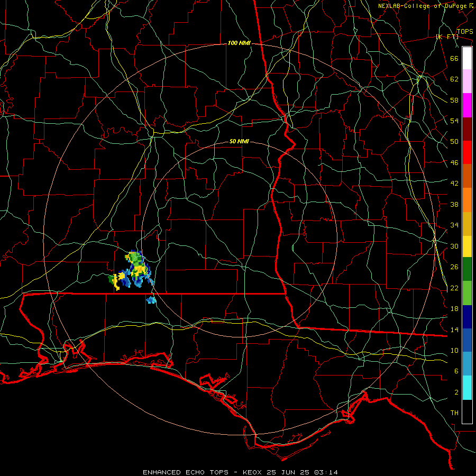Click the 42 legend value

[x=454, y=184]
